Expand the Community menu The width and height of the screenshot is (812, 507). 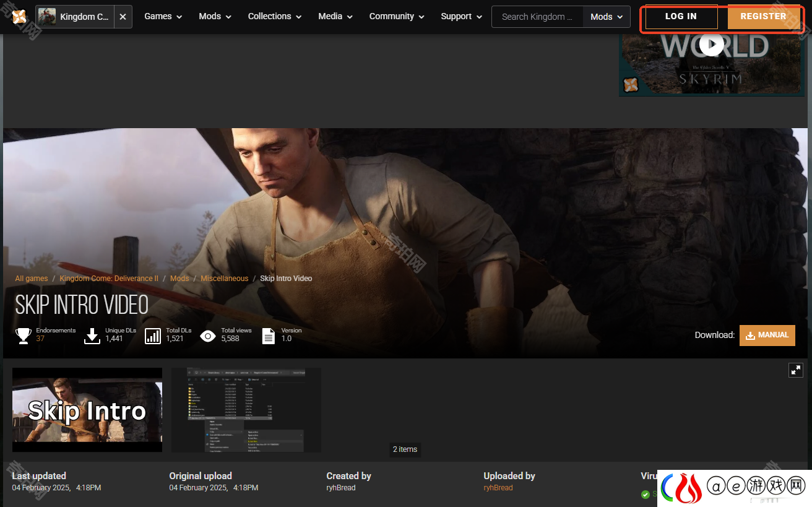click(x=397, y=17)
